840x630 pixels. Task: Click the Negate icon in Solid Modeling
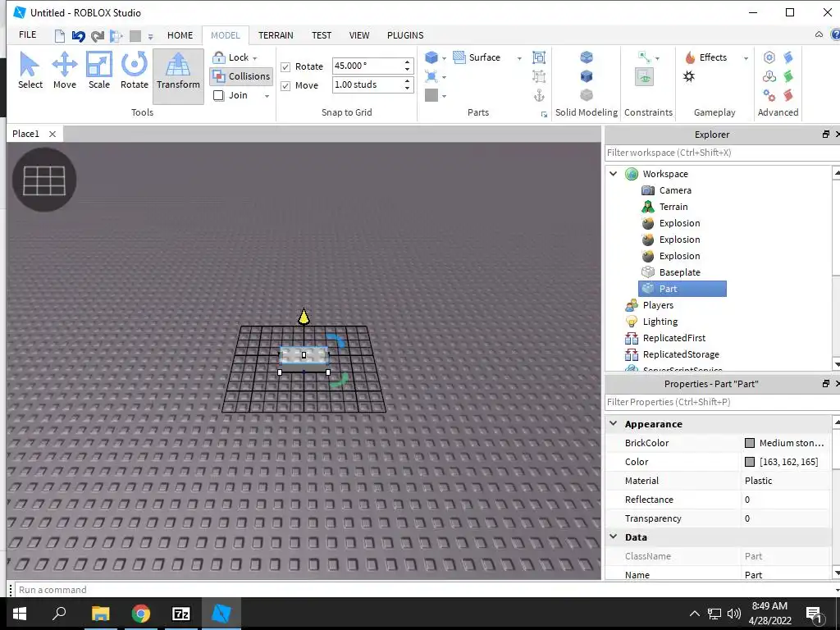click(x=587, y=76)
